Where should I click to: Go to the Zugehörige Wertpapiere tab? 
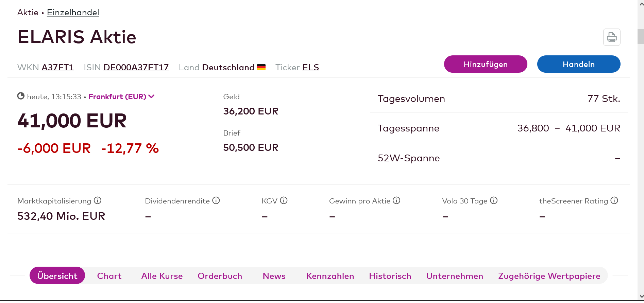point(549,276)
